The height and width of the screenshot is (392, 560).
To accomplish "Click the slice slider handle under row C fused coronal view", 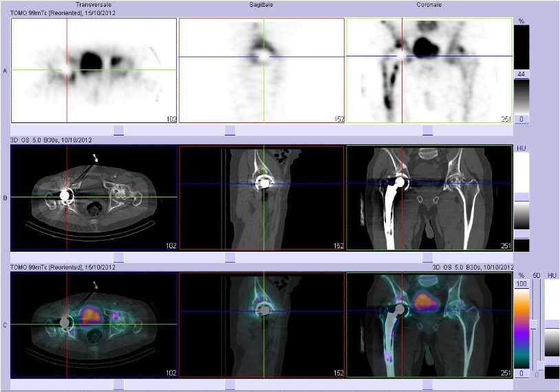I will coord(427,385).
